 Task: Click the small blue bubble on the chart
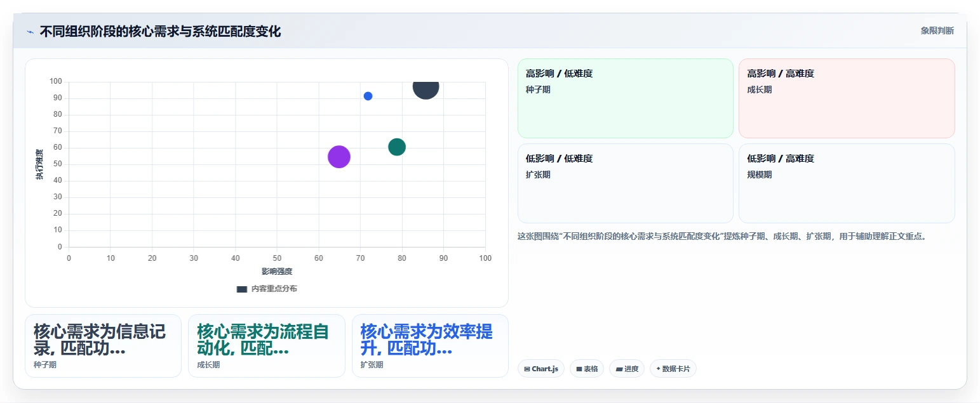368,96
